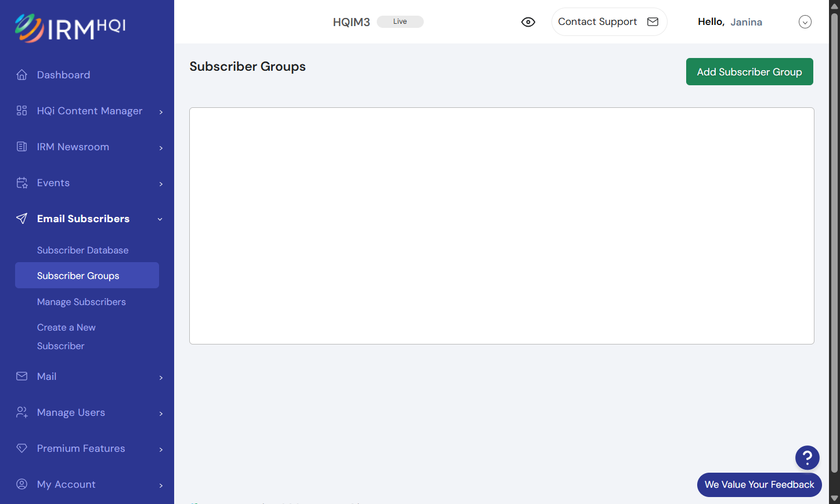The image size is (840, 504).
Task: Go to Dashboard in sidebar
Action: point(63,75)
